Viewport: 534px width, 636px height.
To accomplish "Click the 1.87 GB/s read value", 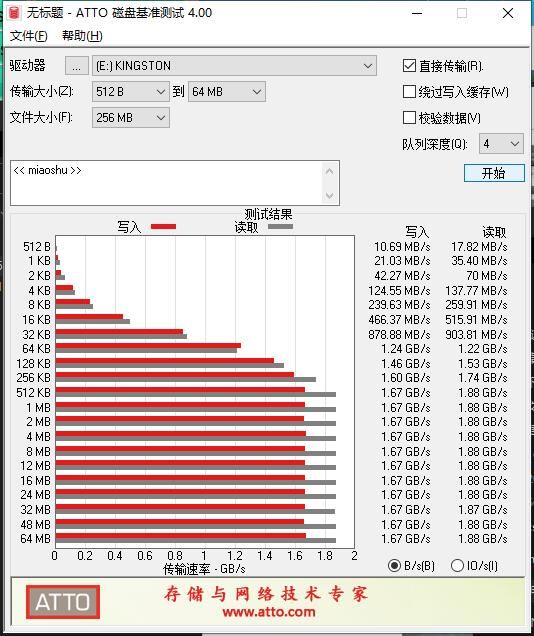I will (483, 510).
